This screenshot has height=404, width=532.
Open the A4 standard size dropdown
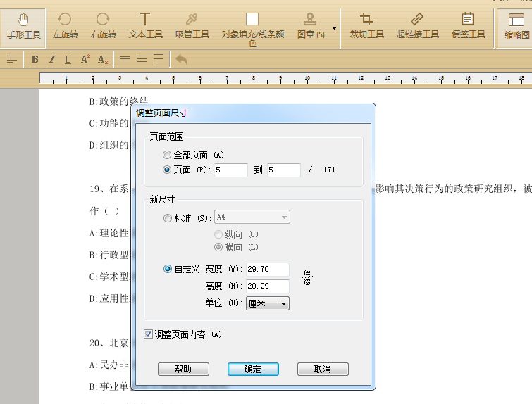[x=252, y=217]
